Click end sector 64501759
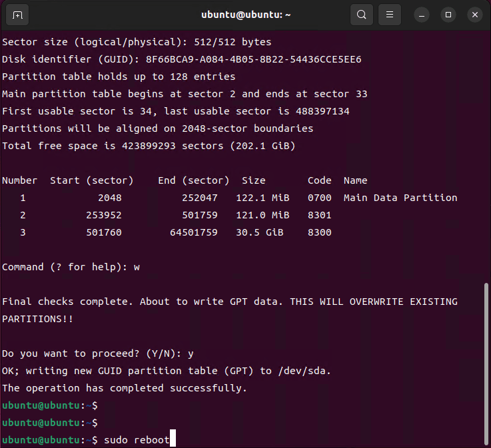The height and width of the screenshot is (448, 491). point(193,232)
